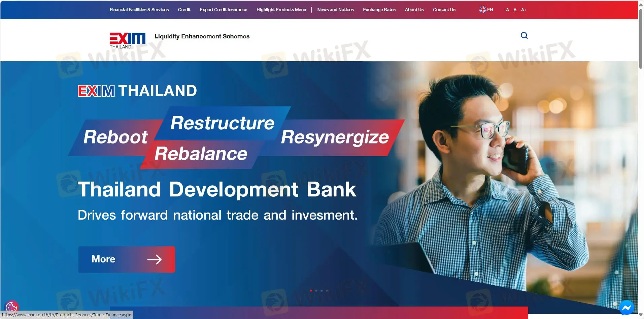Open the site search magnifier icon

pos(524,35)
